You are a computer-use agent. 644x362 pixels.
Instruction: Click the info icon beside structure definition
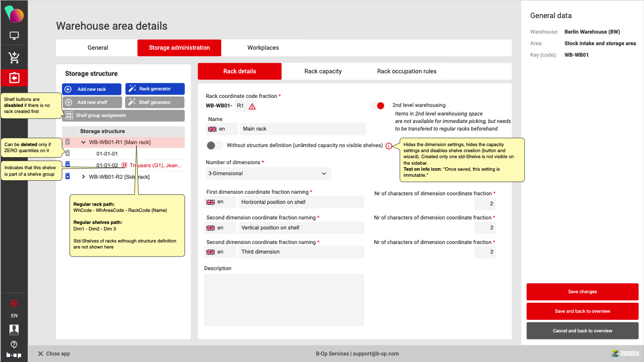pos(389,146)
